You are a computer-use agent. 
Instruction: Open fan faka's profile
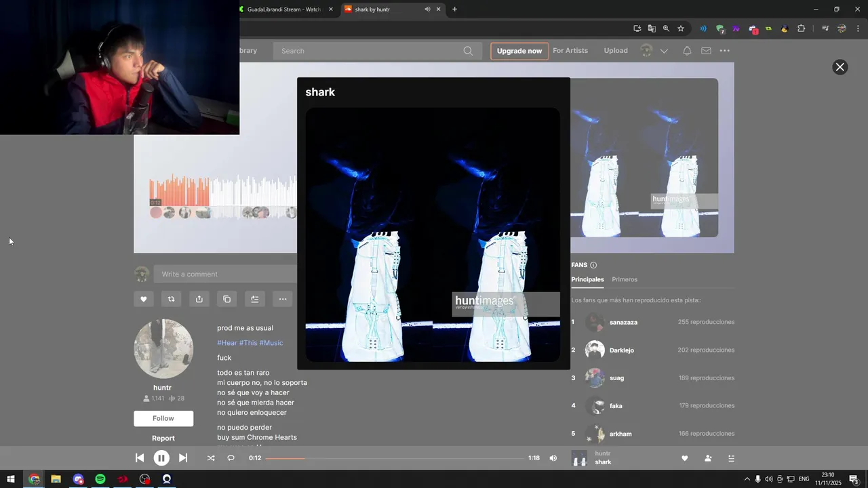pos(616,406)
